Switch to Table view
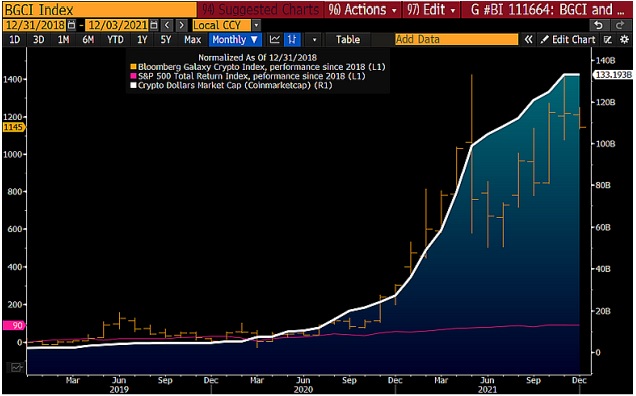The width and height of the screenshot is (636, 396). click(348, 39)
